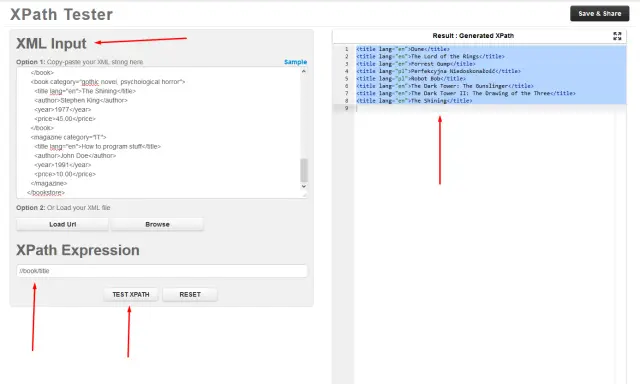Screen dimensions: 640x384
Task: Click the Load Url button
Action: coord(62,224)
